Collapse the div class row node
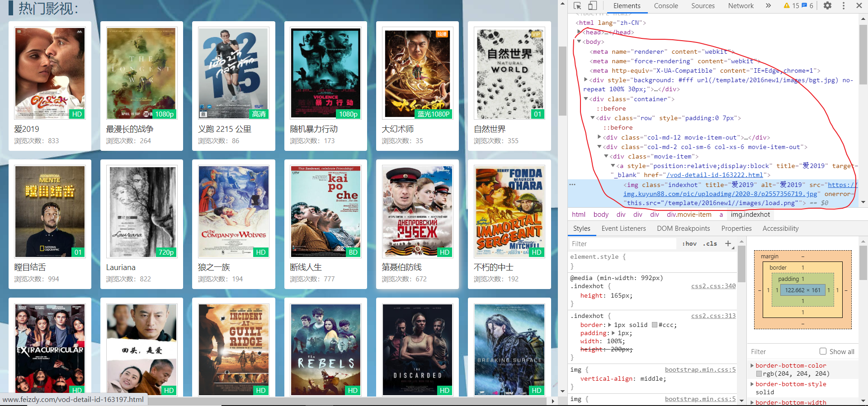 coord(593,118)
